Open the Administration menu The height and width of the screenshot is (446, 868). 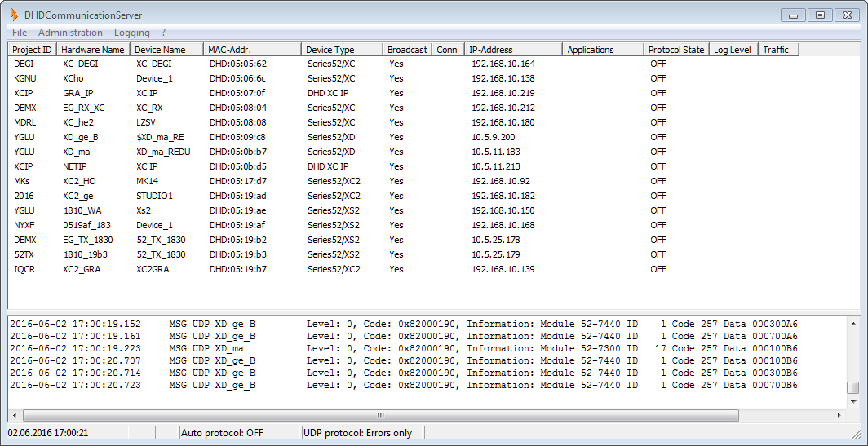point(70,33)
